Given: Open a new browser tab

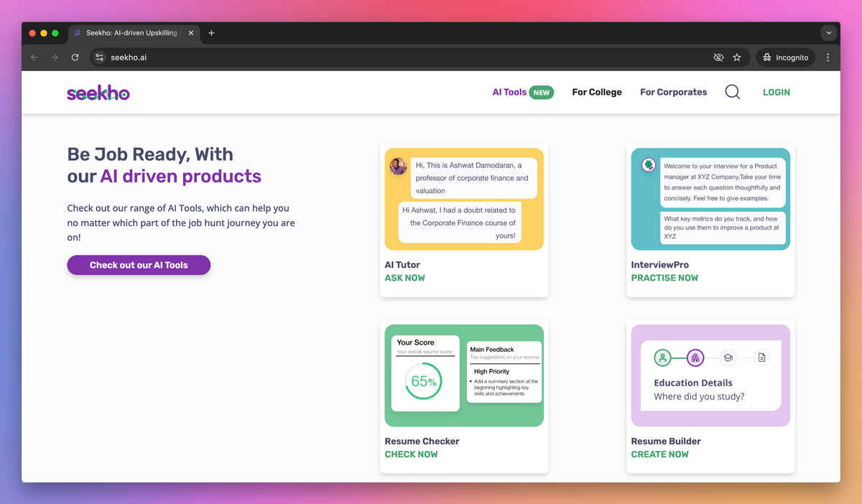Looking at the screenshot, I should pos(211,33).
